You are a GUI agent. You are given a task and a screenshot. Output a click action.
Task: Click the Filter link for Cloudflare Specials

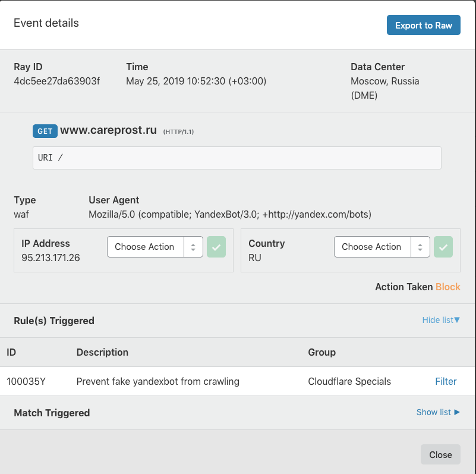446,381
